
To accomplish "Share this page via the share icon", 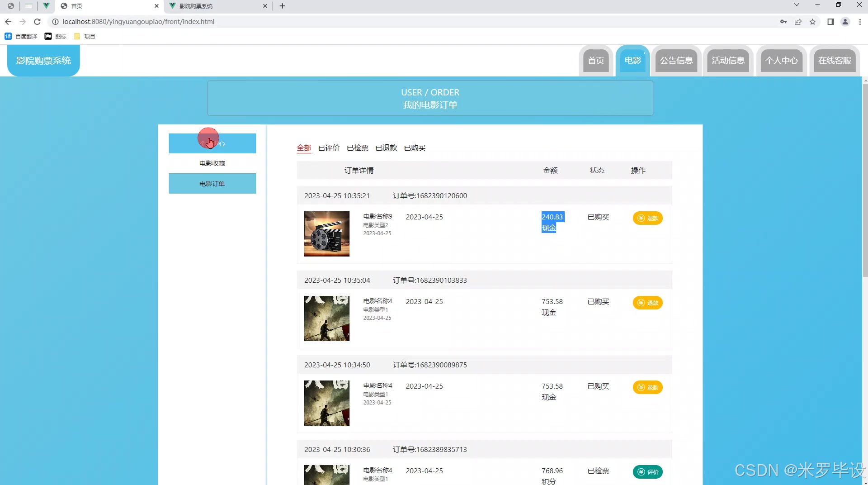I will pos(798,22).
